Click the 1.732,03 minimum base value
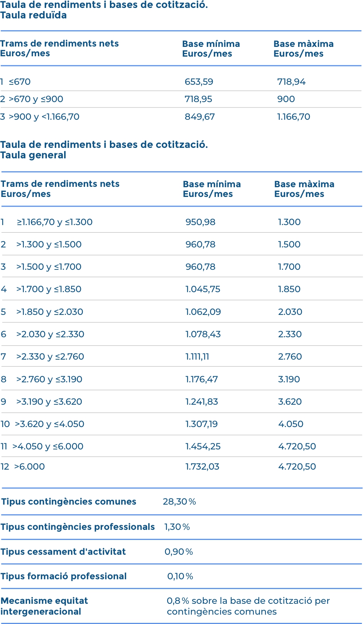The image size is (364, 624). click(202, 467)
